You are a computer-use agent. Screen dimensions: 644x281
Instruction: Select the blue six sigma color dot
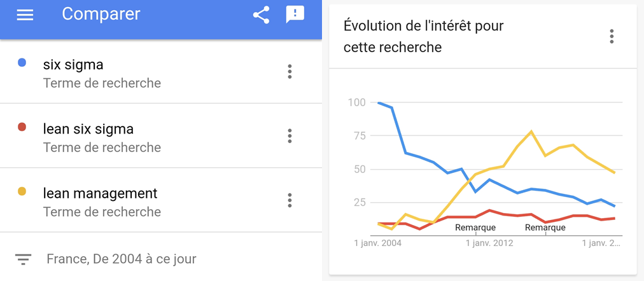pos(22,62)
